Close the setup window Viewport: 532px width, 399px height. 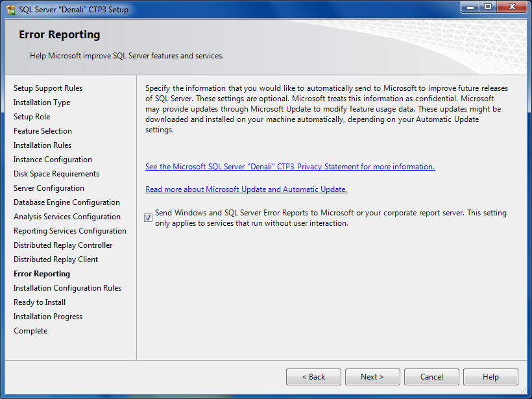click(x=513, y=7)
